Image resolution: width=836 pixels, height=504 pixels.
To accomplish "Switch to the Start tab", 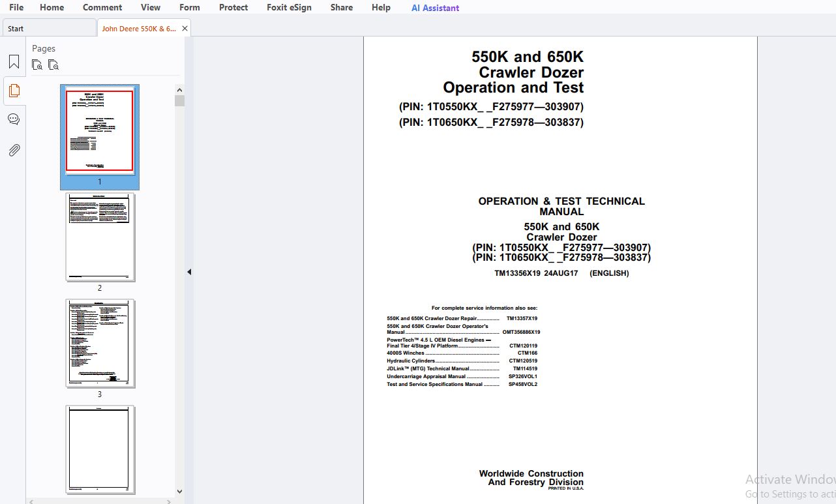I will click(x=49, y=28).
